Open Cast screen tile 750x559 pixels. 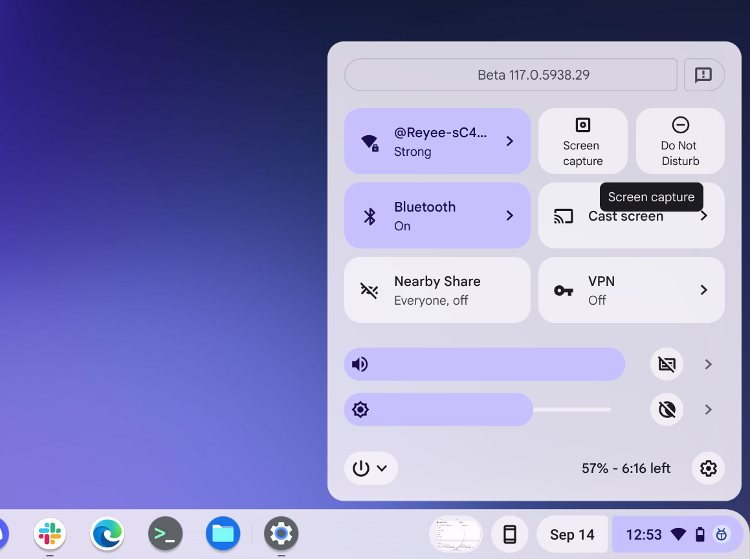(631, 216)
